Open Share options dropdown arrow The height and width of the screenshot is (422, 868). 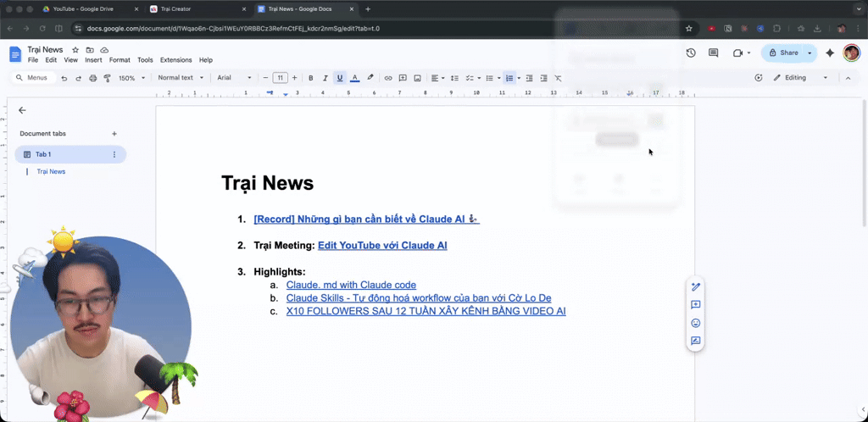click(810, 53)
